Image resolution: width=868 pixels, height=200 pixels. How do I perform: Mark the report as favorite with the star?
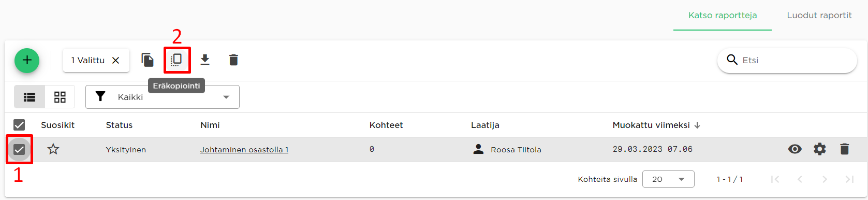coord(53,149)
